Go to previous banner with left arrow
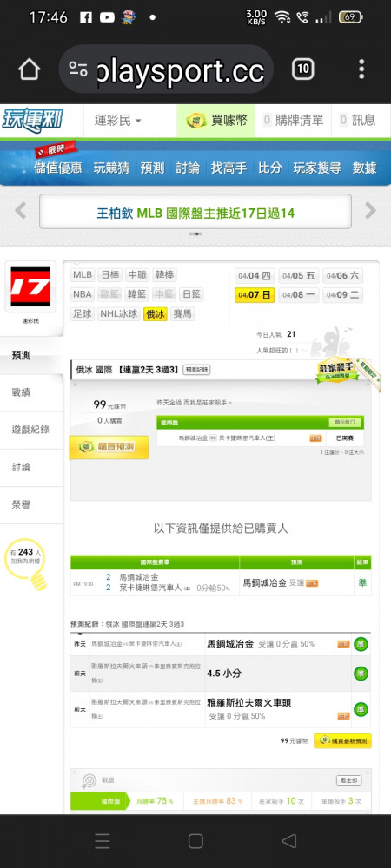Viewport: 391px width, 868px height. pyautogui.click(x=21, y=210)
